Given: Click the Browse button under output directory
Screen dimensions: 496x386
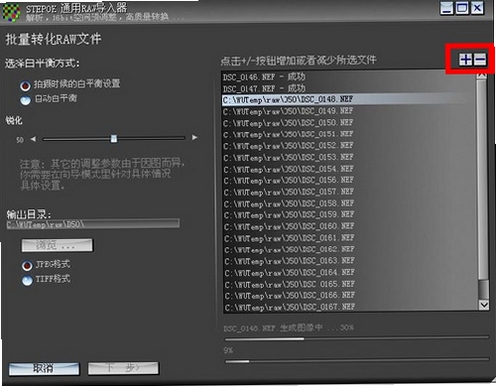Looking at the screenshot, I should click(x=57, y=245).
